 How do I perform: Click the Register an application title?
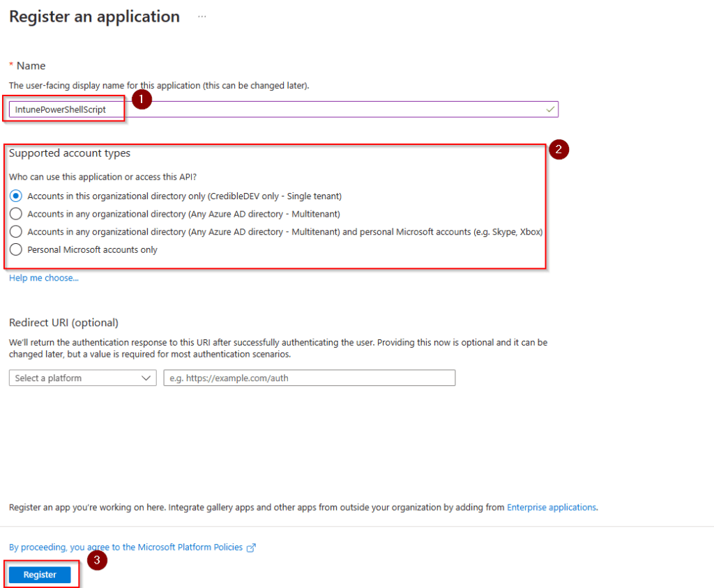[95, 17]
